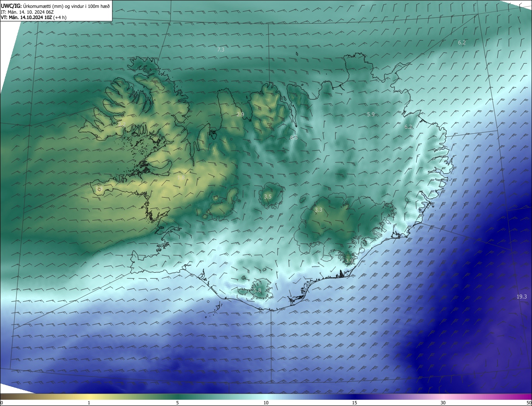Click the 3.5 value on the glacier outline
This screenshot has height=406, width=532.
point(268,196)
